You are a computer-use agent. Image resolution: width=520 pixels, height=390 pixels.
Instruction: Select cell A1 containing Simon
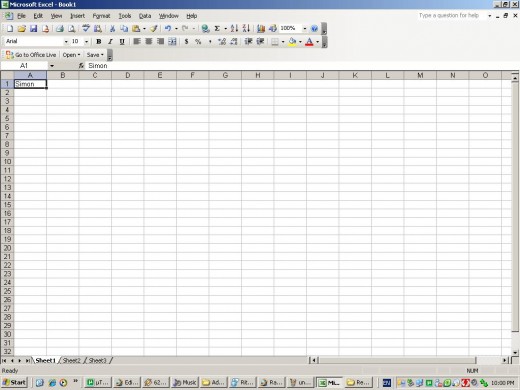point(30,84)
